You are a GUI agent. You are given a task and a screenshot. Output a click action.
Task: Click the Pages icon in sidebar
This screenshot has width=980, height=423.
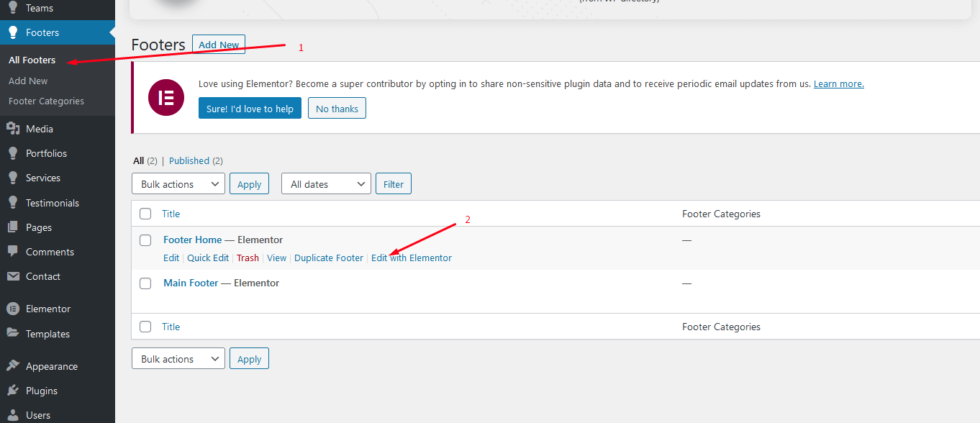[x=12, y=227]
